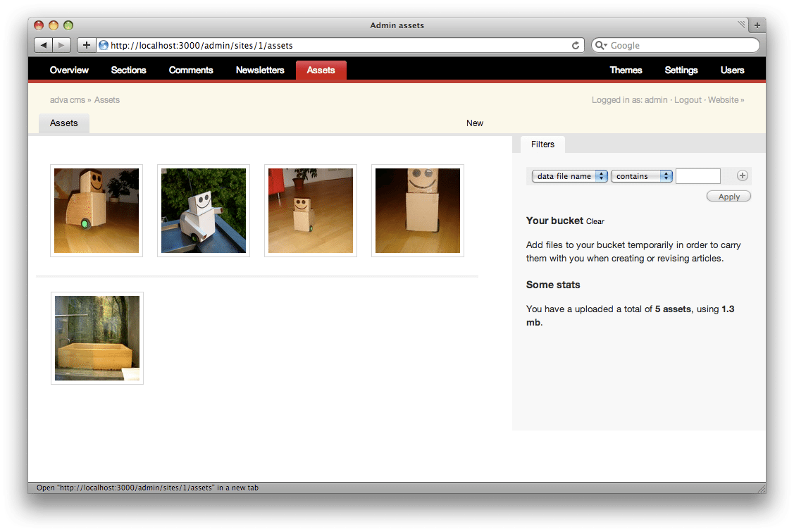Open the Newsletters admin tab
Image resolution: width=794 pixels, height=532 pixels.
(260, 70)
